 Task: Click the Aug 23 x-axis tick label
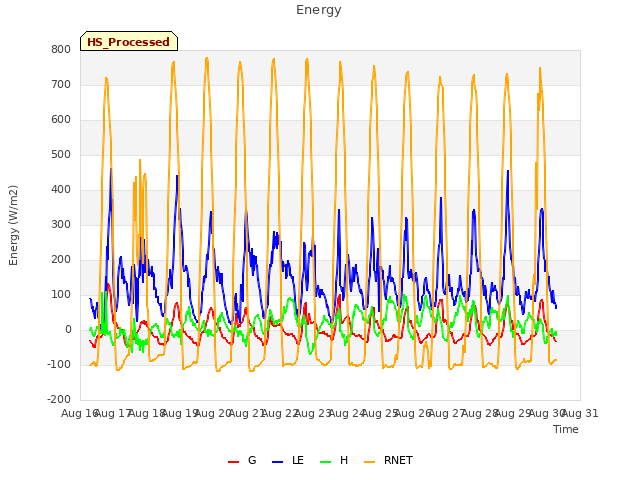[313, 413]
